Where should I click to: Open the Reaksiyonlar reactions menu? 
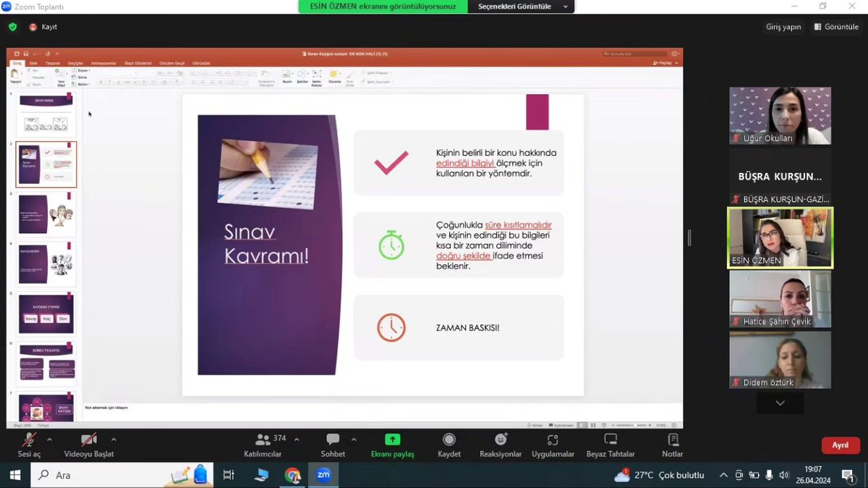tap(501, 445)
